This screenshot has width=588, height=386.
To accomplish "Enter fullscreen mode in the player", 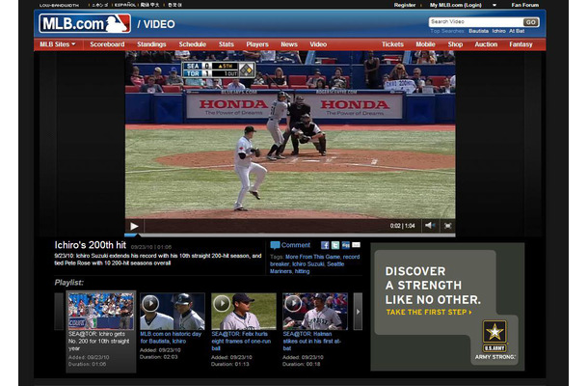I will (448, 226).
